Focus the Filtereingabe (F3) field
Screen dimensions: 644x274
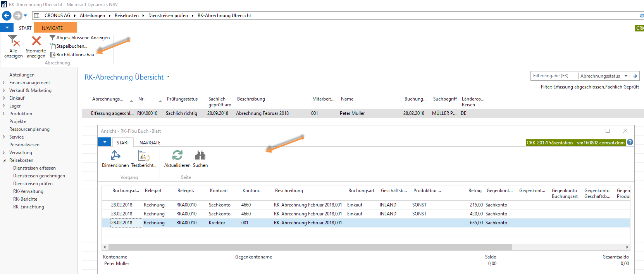[x=554, y=76]
